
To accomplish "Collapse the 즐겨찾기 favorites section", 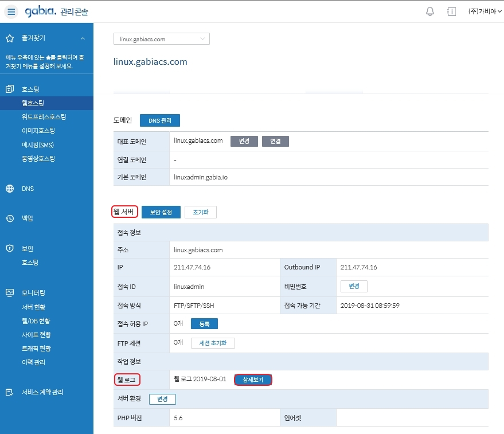I will pyautogui.click(x=83, y=38).
